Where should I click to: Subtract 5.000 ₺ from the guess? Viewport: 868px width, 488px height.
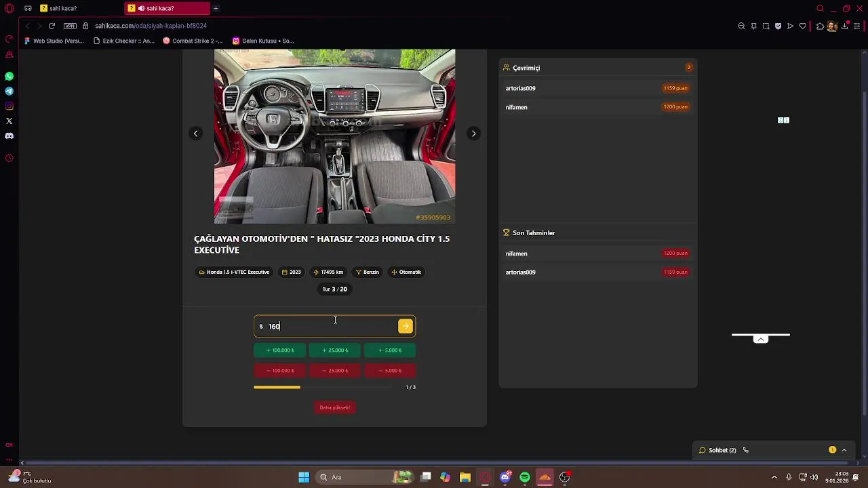tap(389, 371)
